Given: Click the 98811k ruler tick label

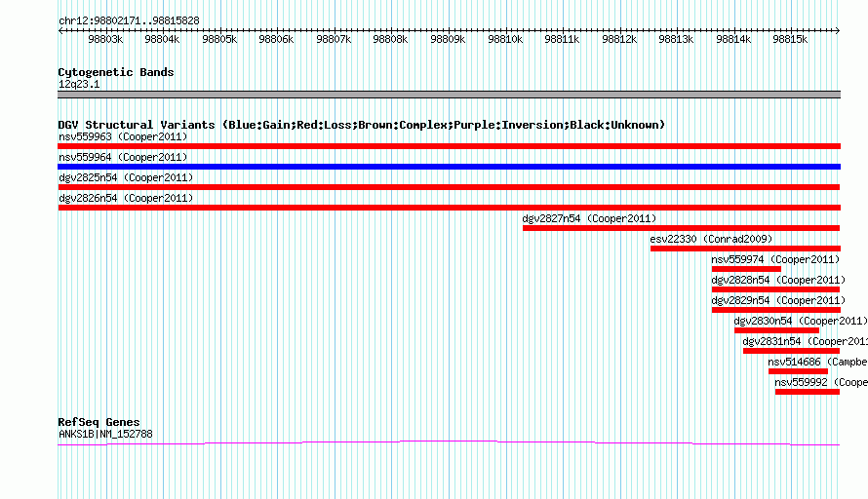Looking at the screenshot, I should tap(562, 39).
